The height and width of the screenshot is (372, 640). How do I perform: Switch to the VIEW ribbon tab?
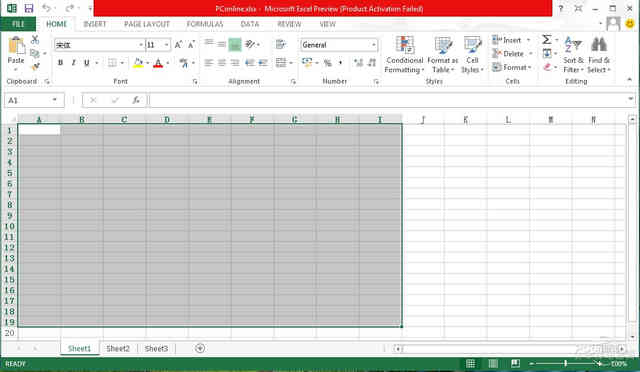327,24
